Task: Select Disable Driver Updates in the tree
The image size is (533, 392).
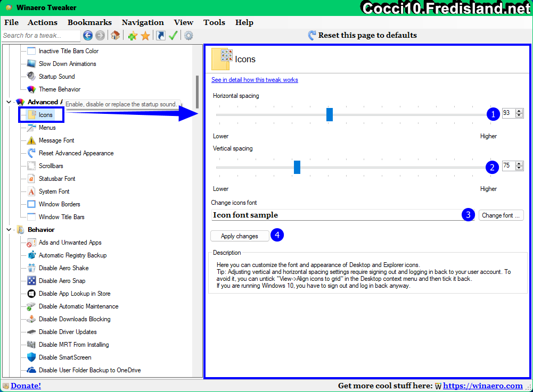Action: click(68, 332)
